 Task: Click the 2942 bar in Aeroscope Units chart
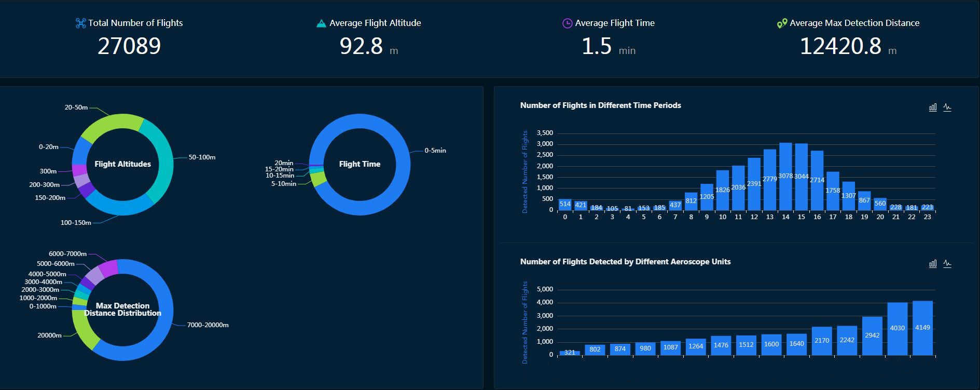click(x=872, y=336)
